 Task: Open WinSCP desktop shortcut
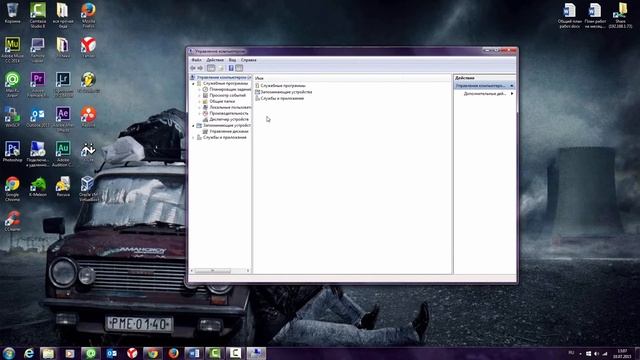pos(12,117)
